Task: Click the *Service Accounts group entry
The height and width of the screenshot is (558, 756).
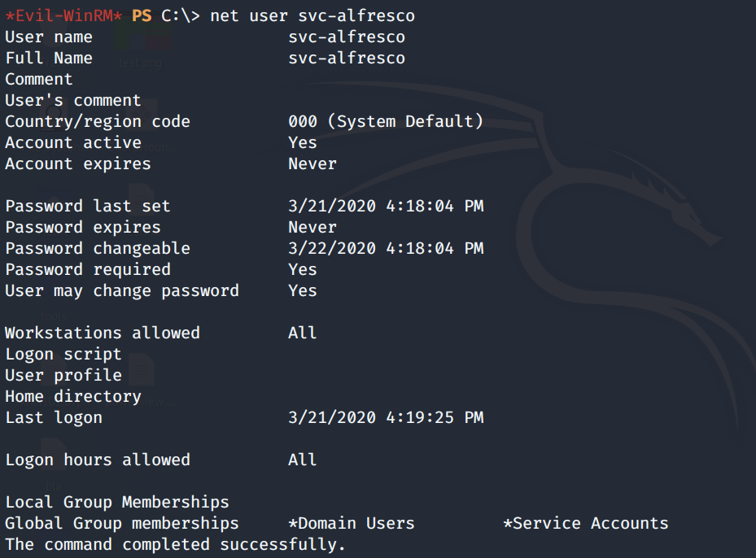Action: 585,523
